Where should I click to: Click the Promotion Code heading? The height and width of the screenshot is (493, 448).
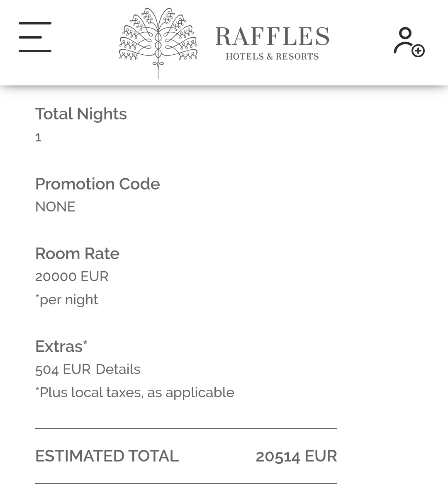97,184
